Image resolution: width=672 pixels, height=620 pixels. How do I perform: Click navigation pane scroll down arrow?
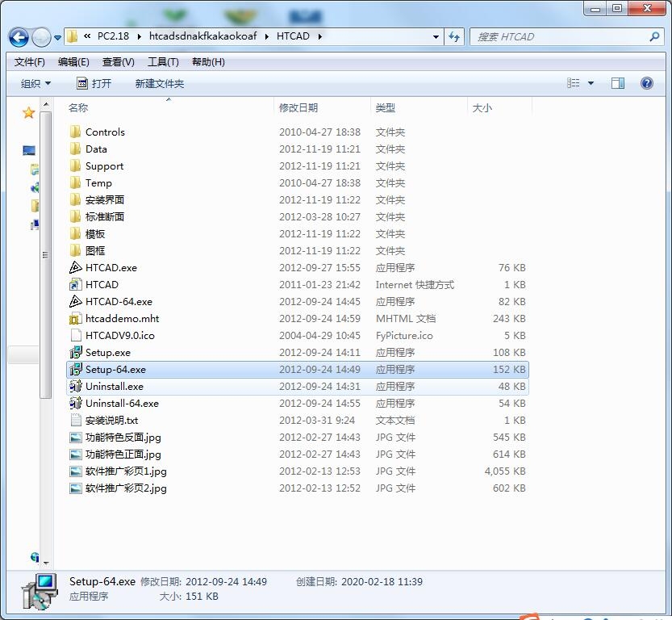tap(46, 563)
